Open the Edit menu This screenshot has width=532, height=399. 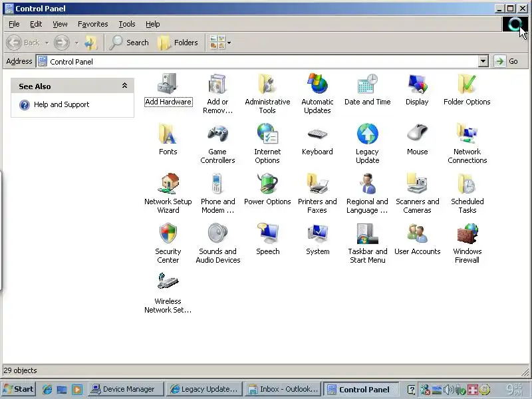click(36, 24)
